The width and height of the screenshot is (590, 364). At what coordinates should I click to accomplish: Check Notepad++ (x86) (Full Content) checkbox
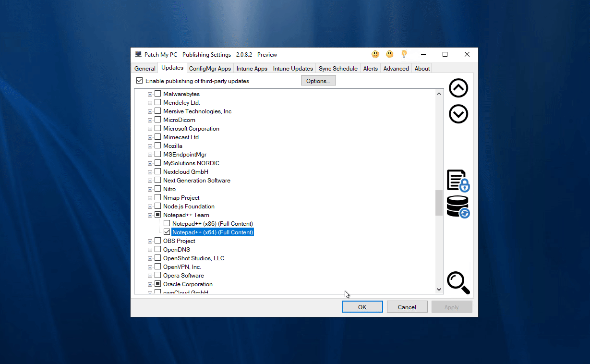167,223
